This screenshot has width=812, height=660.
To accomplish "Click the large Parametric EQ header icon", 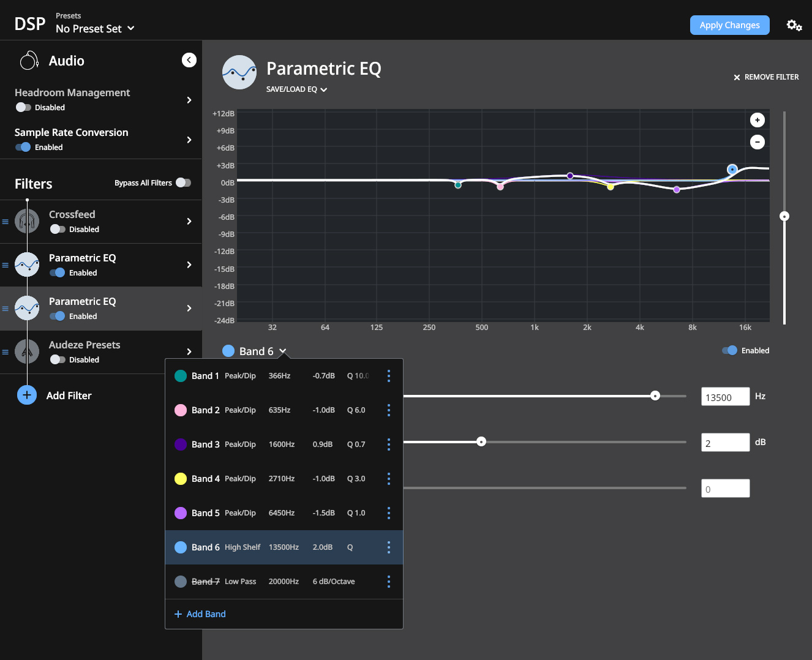I will click(239, 72).
